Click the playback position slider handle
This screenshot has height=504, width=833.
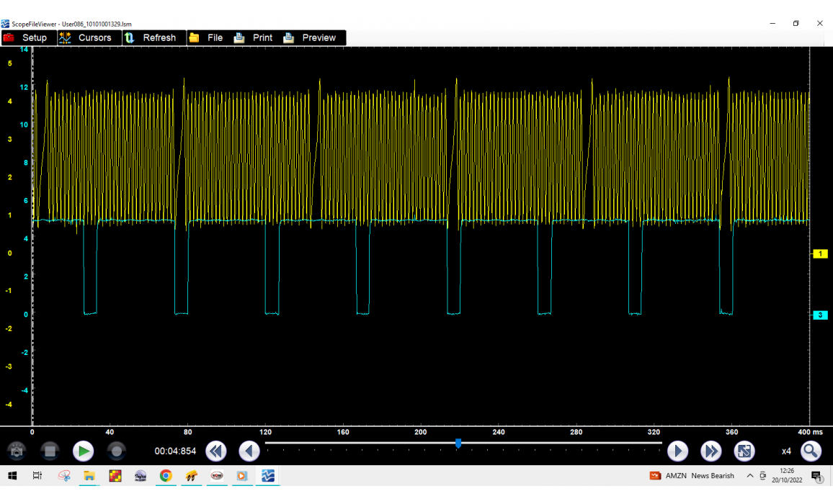458,444
